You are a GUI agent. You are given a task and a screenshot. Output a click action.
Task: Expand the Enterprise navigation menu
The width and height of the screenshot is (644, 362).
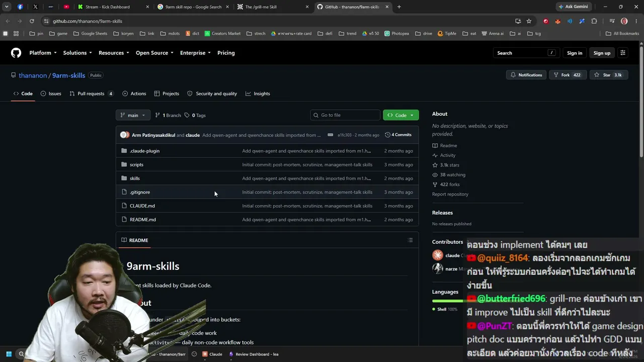pos(195,53)
